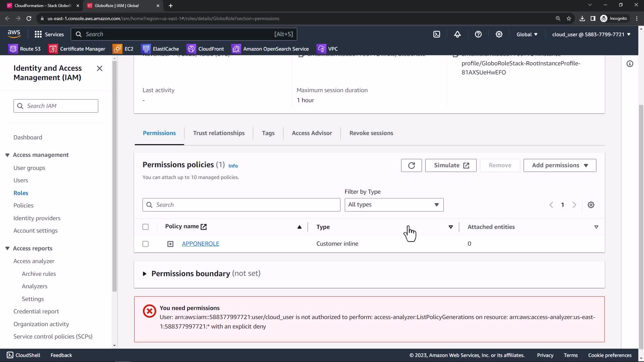Open the Add permissions dropdown
The height and width of the screenshot is (362, 644).
click(x=559, y=165)
